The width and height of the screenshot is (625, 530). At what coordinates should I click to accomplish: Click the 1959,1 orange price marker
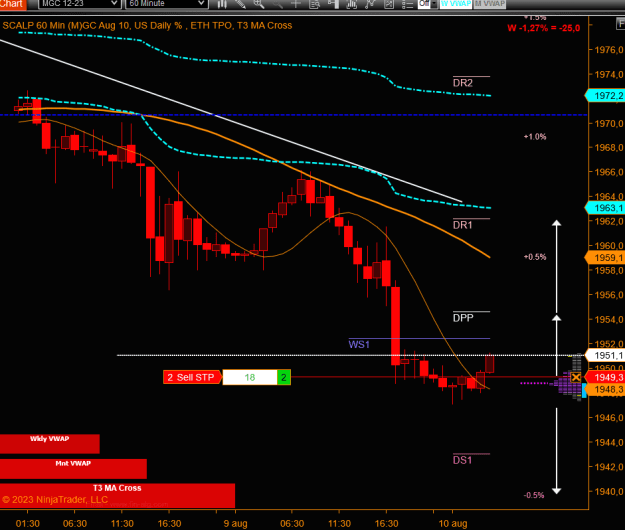click(x=605, y=258)
